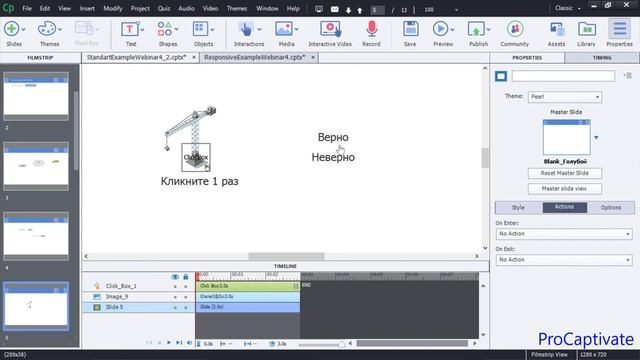Close the StandartExampleWebinar4_2.cptx tab
640x360 pixels.
194,58
